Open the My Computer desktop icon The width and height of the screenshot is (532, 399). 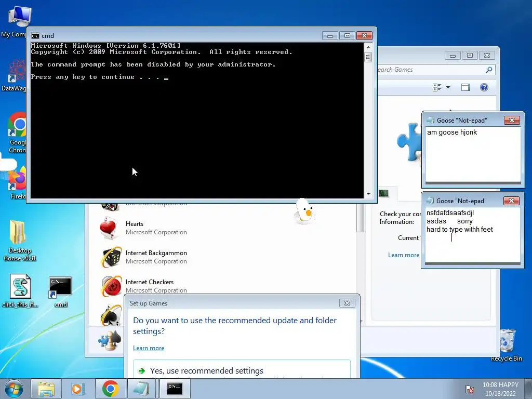[19, 16]
